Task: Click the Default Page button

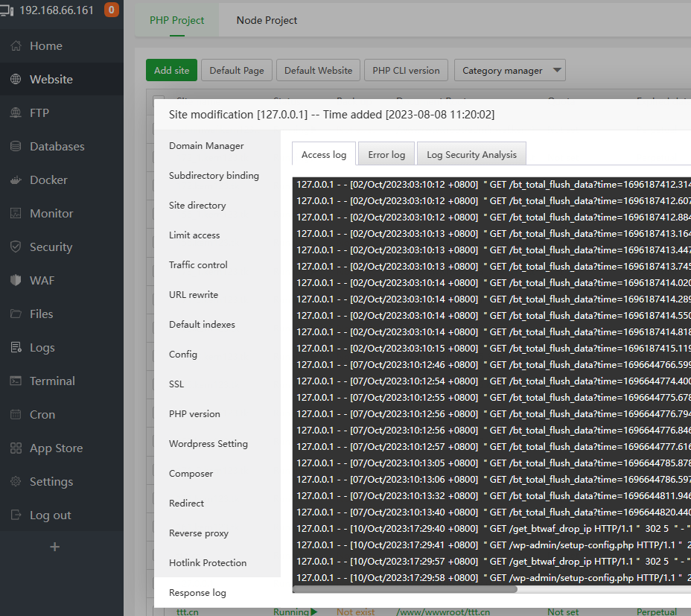Action: coord(237,71)
